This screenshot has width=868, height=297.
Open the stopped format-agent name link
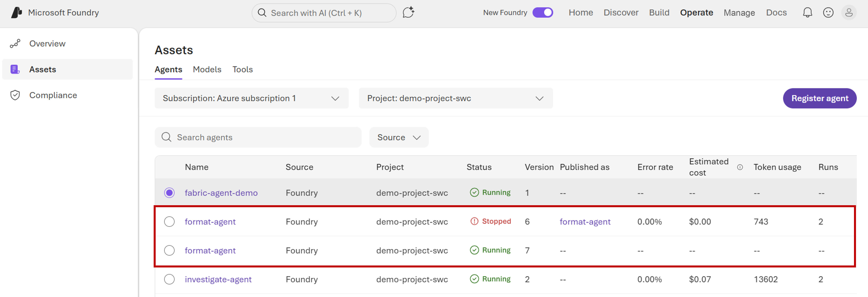(x=210, y=222)
